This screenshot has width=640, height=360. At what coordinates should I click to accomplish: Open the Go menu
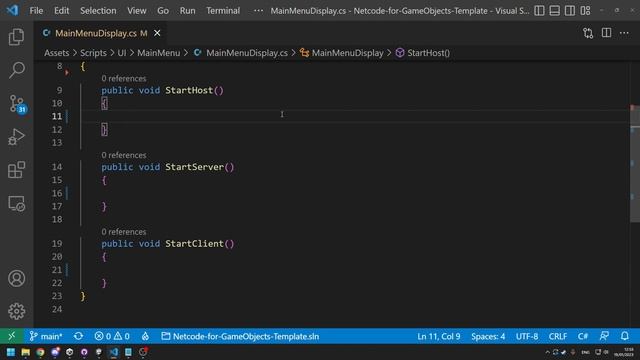click(x=163, y=11)
